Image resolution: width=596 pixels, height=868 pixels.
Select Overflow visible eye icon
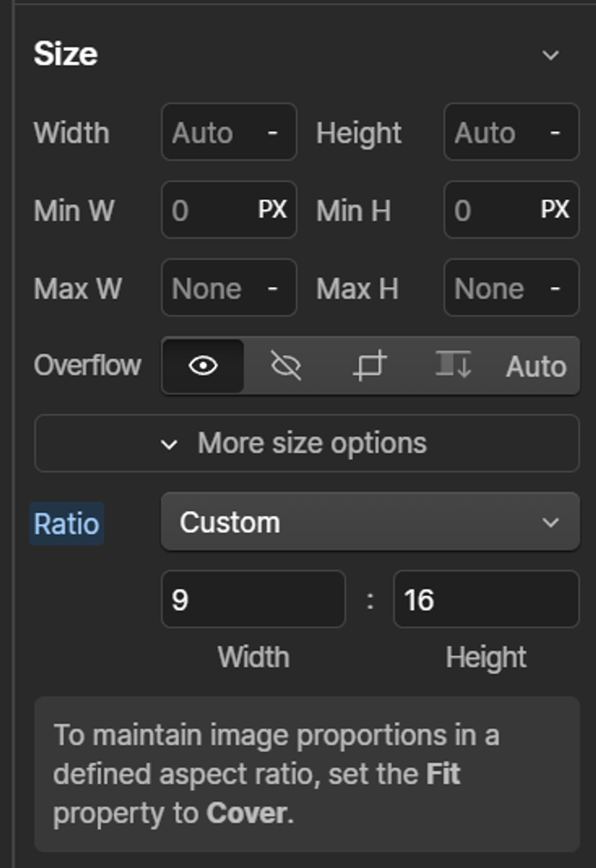[x=203, y=366]
